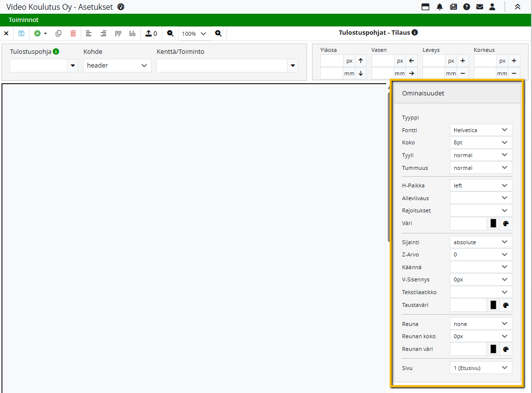Move element up with Yläosa arrow
This screenshot has height=393, width=532.
coord(361,61)
